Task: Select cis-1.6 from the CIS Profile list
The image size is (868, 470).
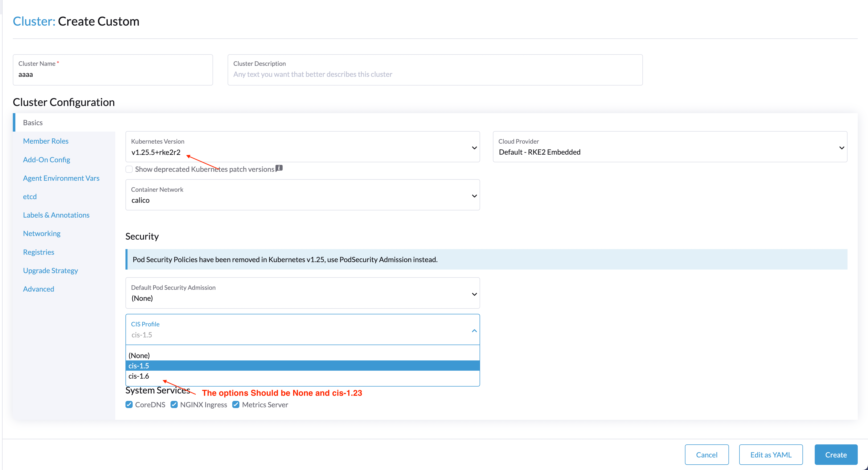Action: coord(139,376)
